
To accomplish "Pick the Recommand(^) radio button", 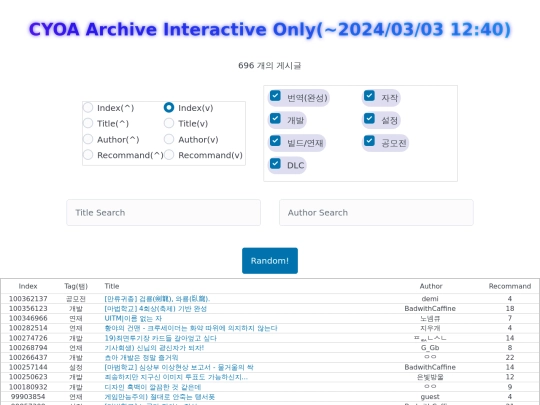I will pyautogui.click(x=88, y=155).
